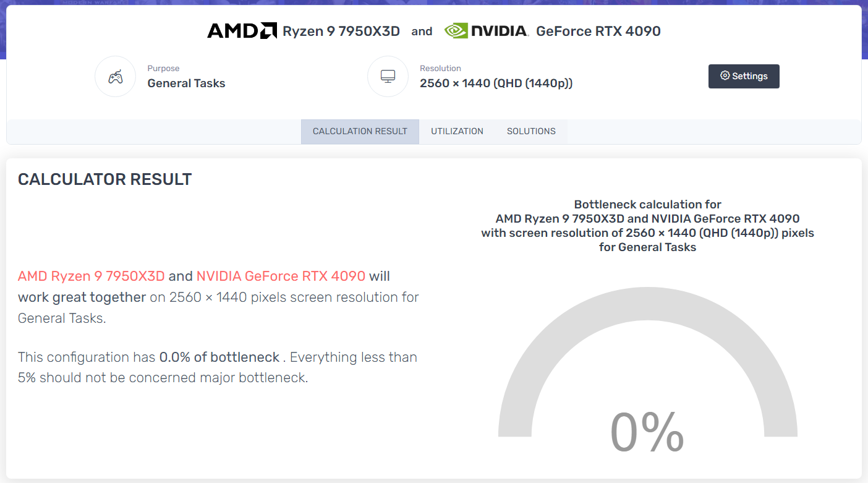
Task: Open the red AMD Ryzen 9 7950X3D link
Action: click(91, 276)
